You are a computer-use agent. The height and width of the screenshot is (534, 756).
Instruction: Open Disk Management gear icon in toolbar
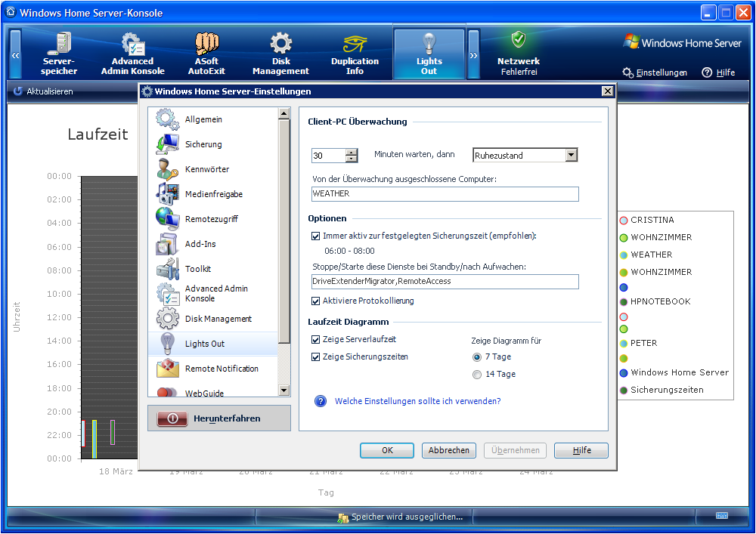280,43
